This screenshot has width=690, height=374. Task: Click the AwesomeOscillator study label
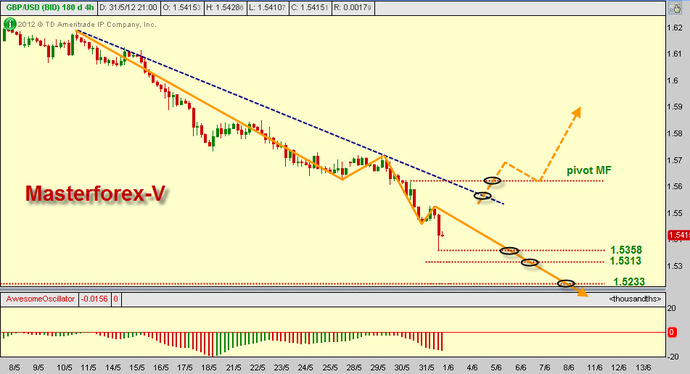click(40, 299)
